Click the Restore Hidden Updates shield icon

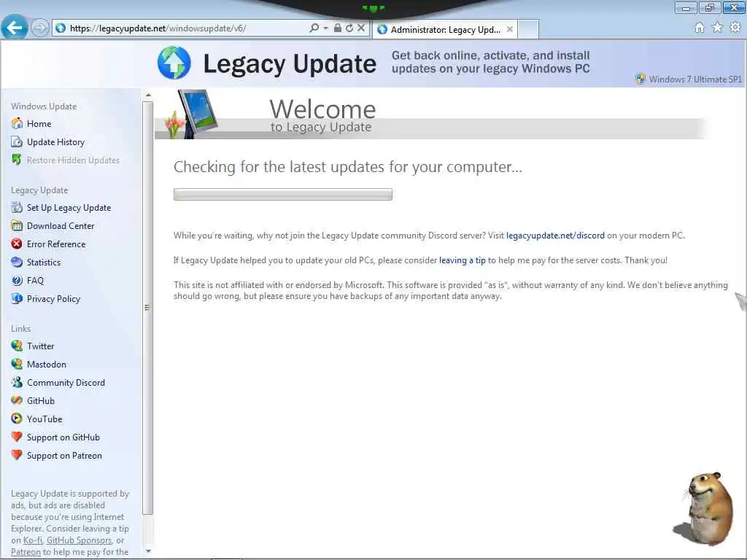[x=17, y=160]
